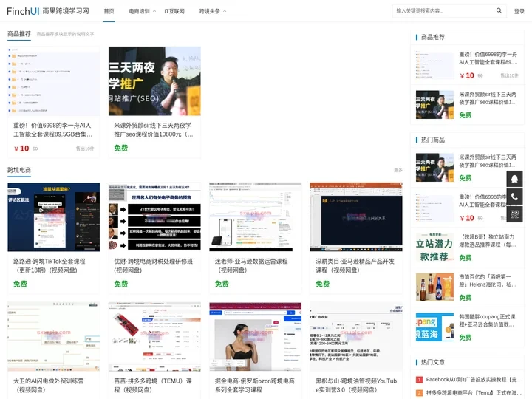Screen dimensions: 532x399
Task: Click title 苗苗·拼多多跨境(TEMU)课程
Action: pyautogui.click(x=153, y=385)
